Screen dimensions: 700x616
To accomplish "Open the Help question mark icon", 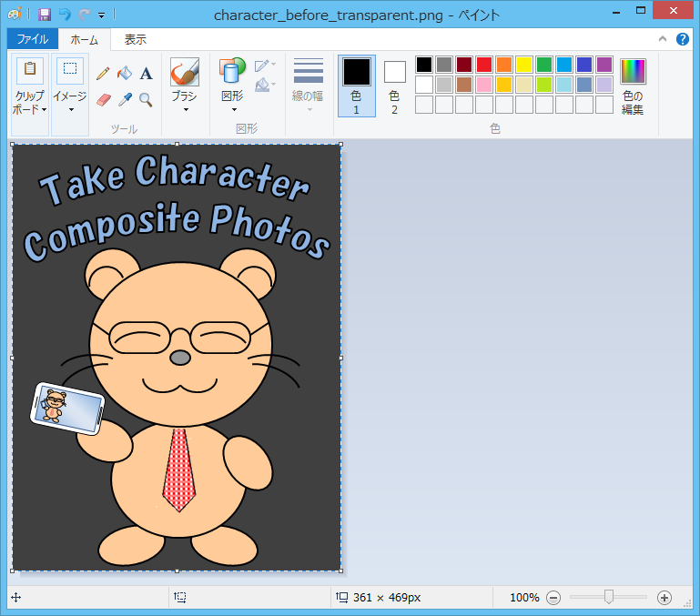I will click(683, 39).
